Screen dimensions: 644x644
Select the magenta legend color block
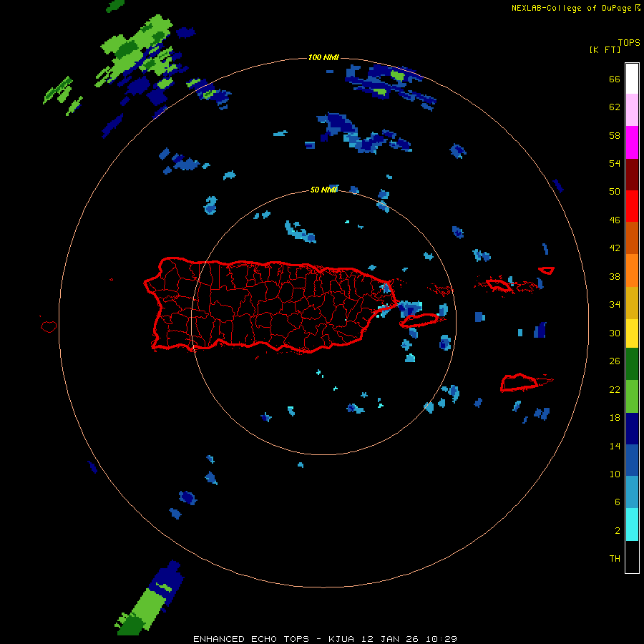pyautogui.click(x=632, y=142)
